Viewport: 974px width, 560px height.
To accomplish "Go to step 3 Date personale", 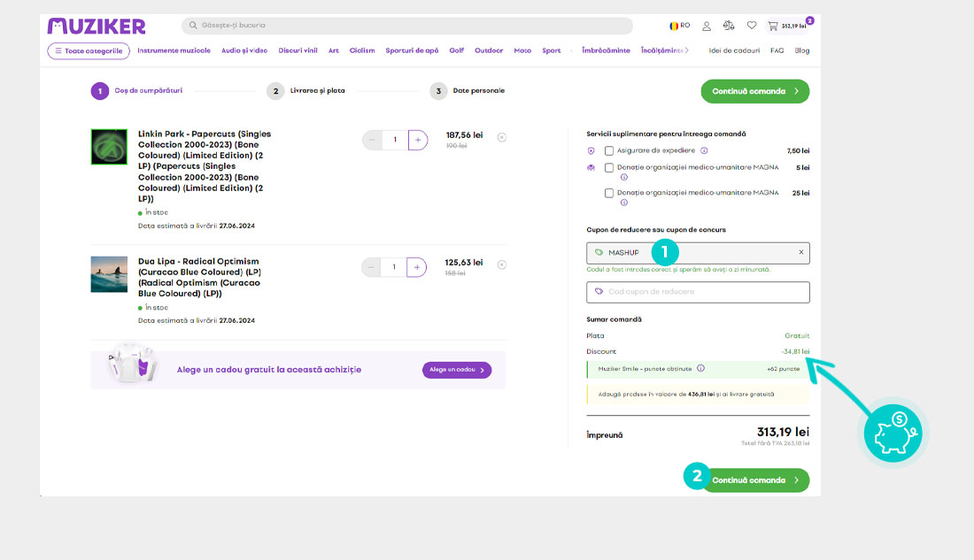I will pyautogui.click(x=468, y=90).
